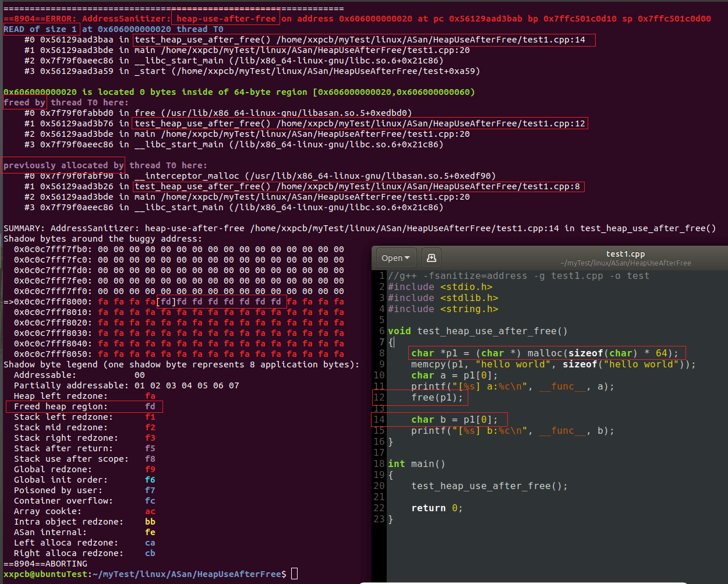The image size is (728, 584).
Task: Click 'Container overflow:' legend entry
Action: coord(84,501)
